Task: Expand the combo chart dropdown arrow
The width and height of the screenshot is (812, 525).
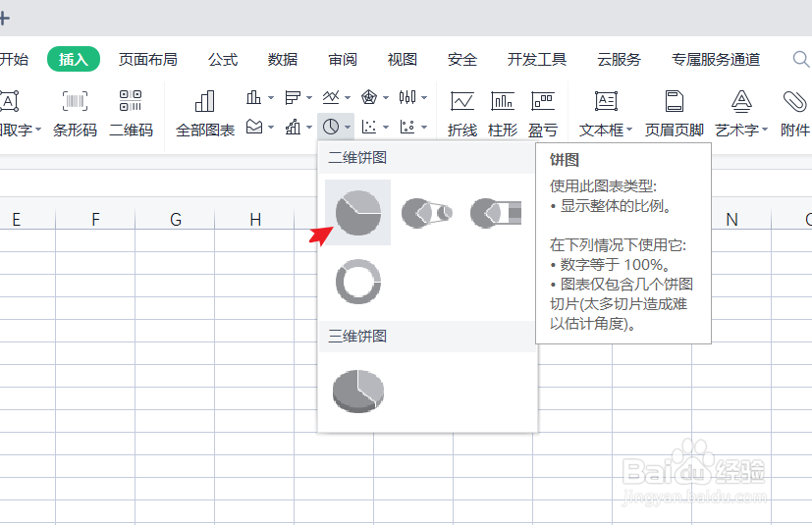Action: [309, 127]
